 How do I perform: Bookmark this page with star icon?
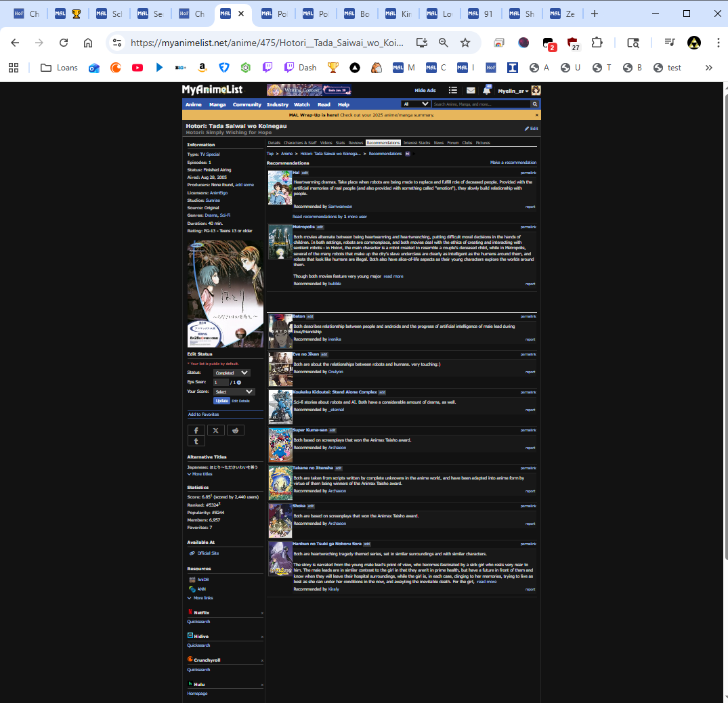point(465,43)
